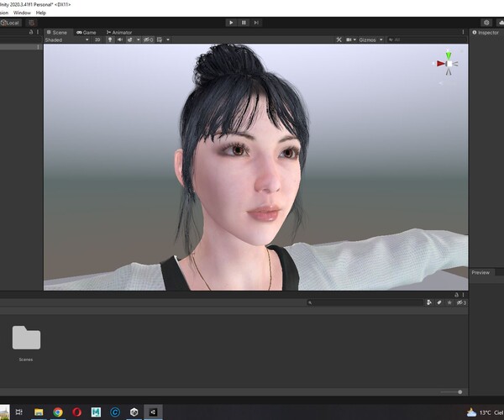Open the Project panel options menu
Image resolution: width=504 pixels, height=420 pixels.
(x=463, y=295)
